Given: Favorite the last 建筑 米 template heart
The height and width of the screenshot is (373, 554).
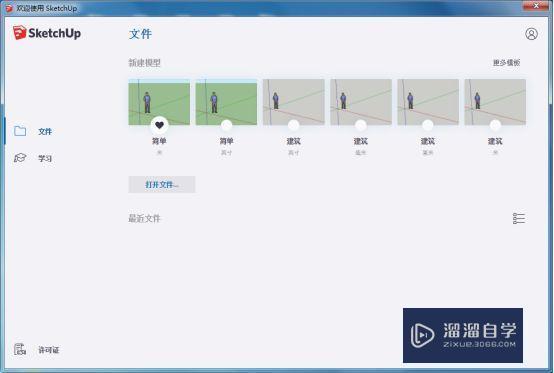Looking at the screenshot, I should 495,125.
